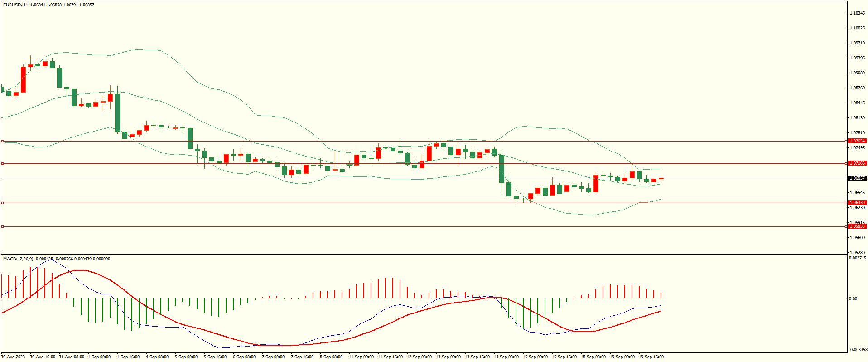
Task: Select the 1.06857 current price tag
Action: 857,178
